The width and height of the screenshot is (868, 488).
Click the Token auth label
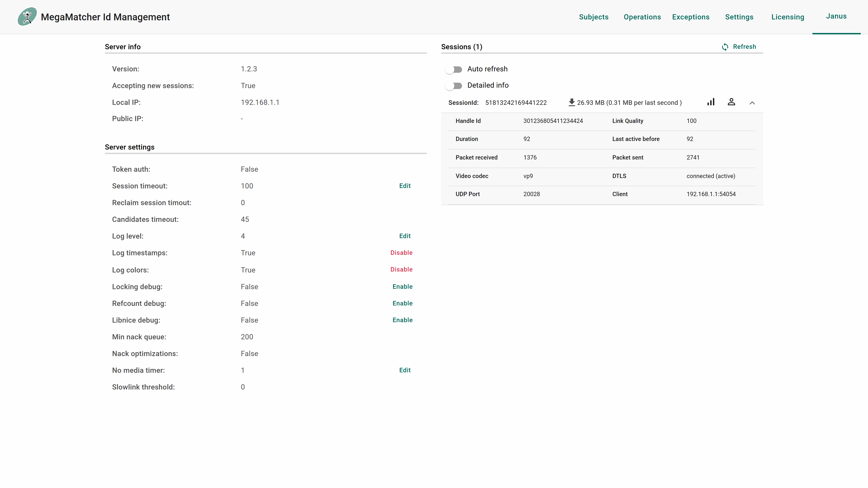click(131, 169)
